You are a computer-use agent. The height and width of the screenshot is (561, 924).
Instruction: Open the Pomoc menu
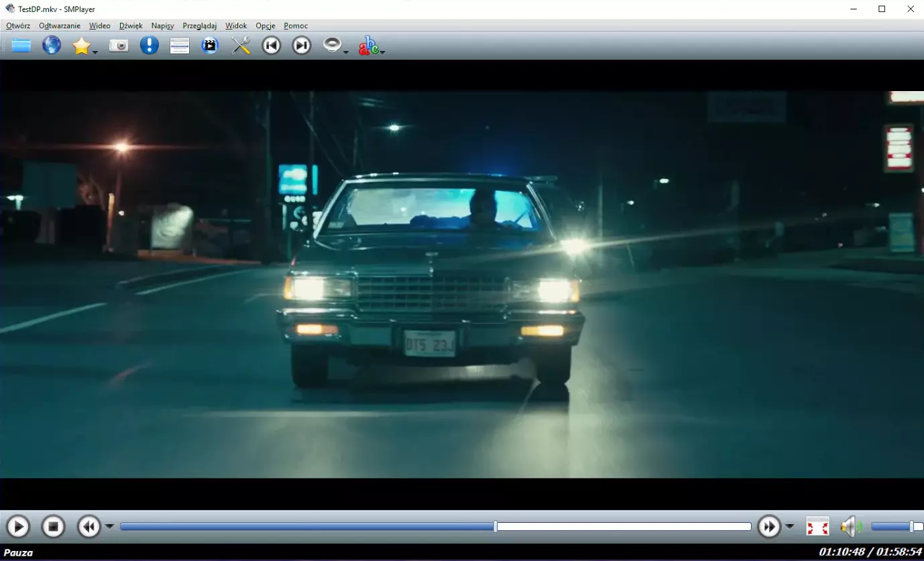pos(296,25)
